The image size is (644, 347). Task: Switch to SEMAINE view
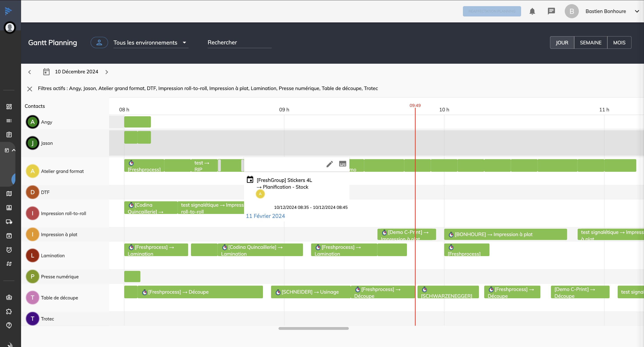(590, 43)
